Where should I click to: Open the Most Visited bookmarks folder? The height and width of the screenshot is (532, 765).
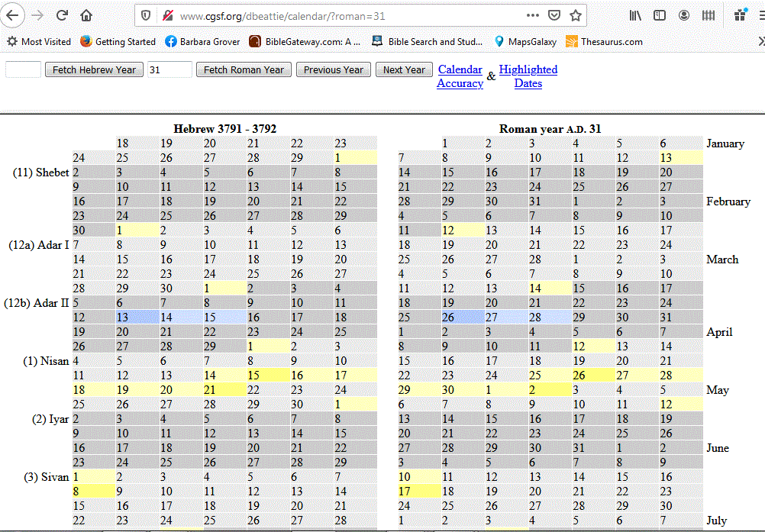click(39, 42)
